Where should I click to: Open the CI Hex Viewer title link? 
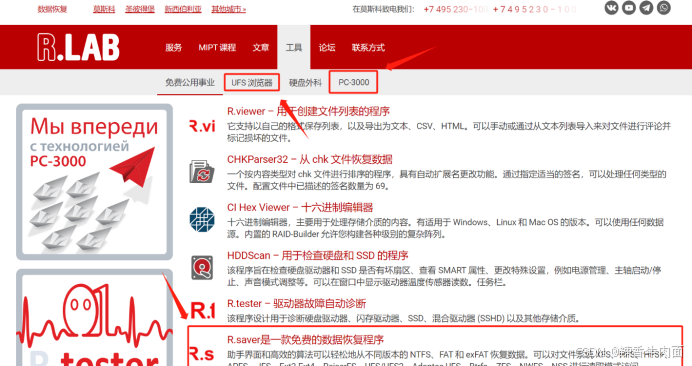(300, 207)
